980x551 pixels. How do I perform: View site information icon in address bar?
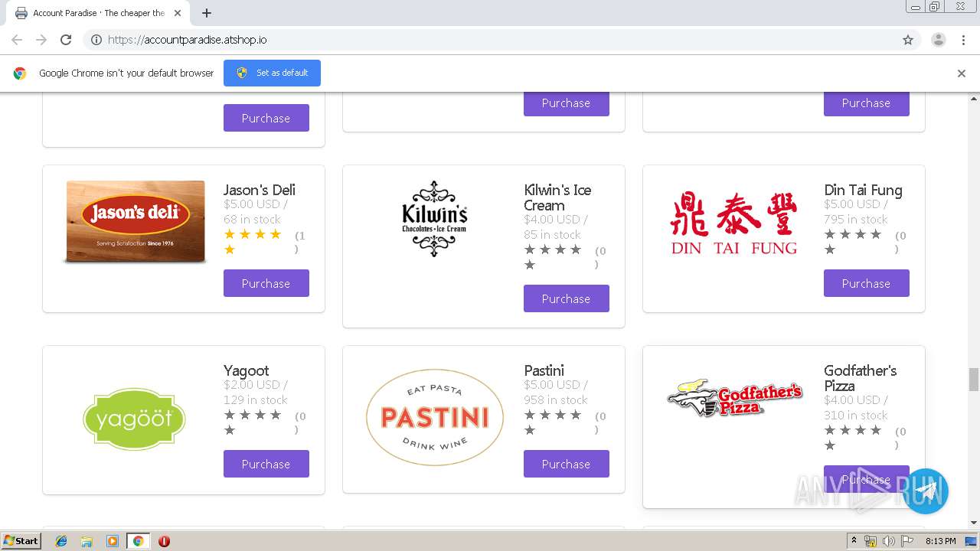coord(96,40)
